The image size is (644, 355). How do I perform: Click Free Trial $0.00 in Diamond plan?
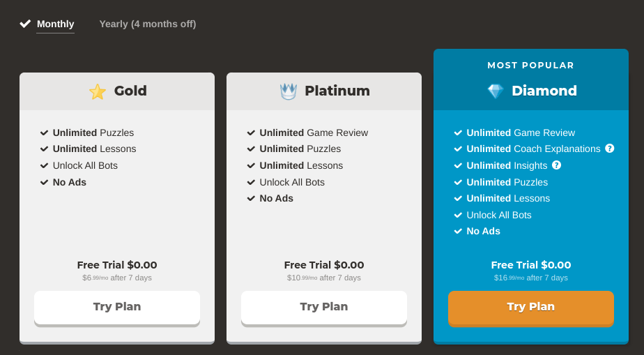tap(531, 265)
